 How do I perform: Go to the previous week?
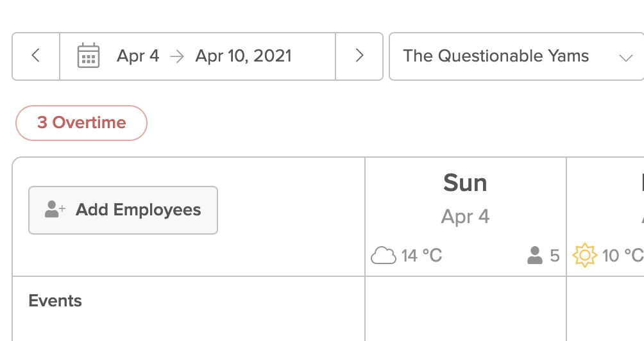36,56
